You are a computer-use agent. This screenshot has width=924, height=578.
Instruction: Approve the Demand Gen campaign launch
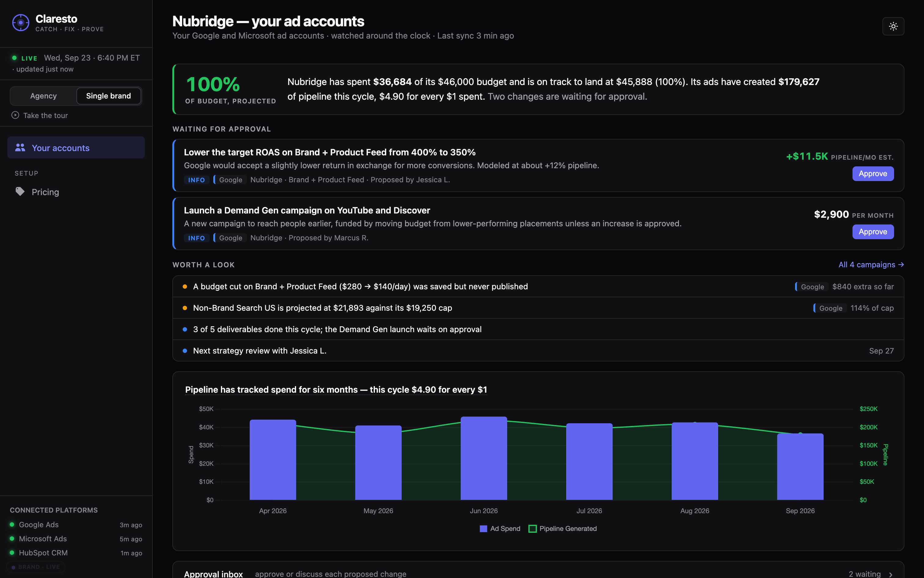(873, 232)
